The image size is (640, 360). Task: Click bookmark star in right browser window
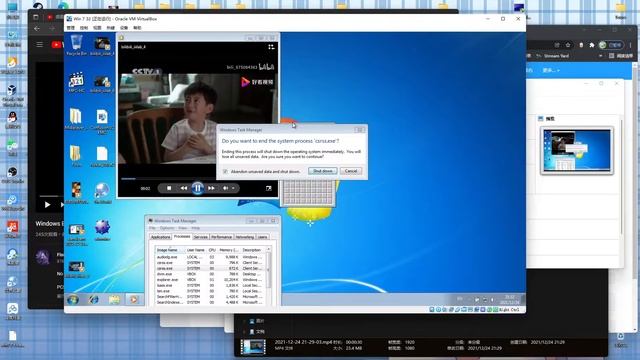[568, 45]
